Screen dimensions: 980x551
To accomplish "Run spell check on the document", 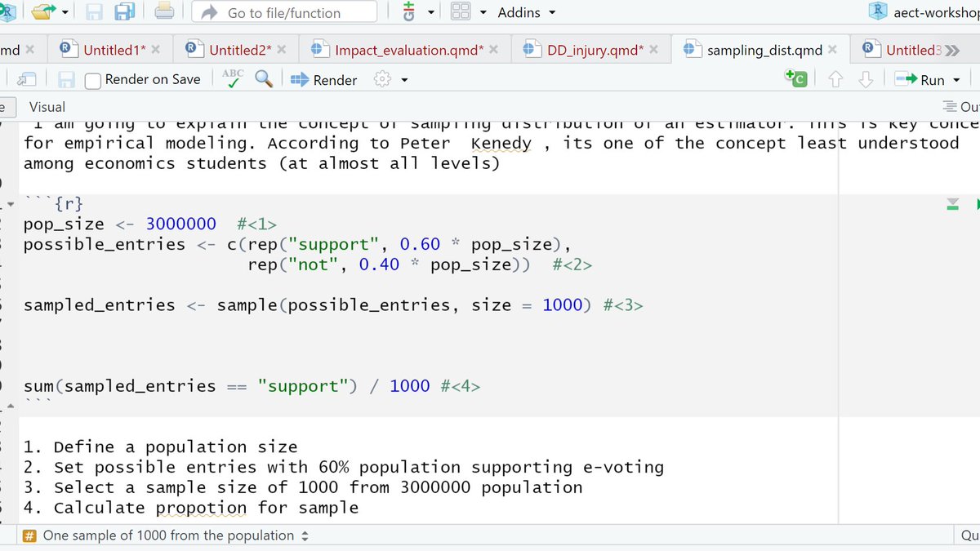I will click(233, 78).
